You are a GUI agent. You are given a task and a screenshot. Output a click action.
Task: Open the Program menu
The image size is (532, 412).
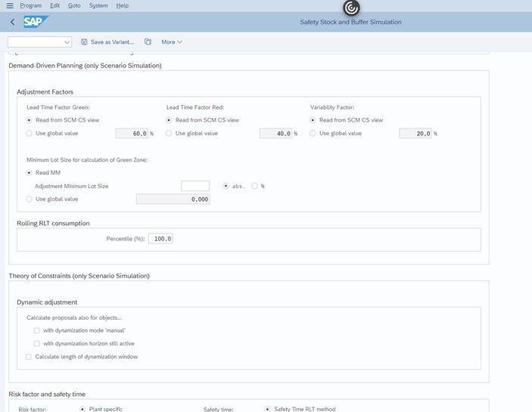tap(30, 5)
